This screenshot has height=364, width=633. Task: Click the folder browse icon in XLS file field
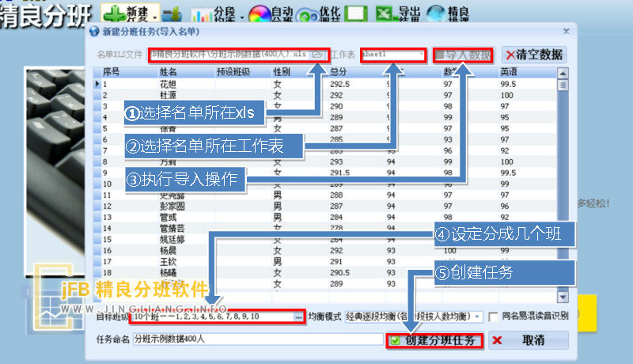[317, 54]
